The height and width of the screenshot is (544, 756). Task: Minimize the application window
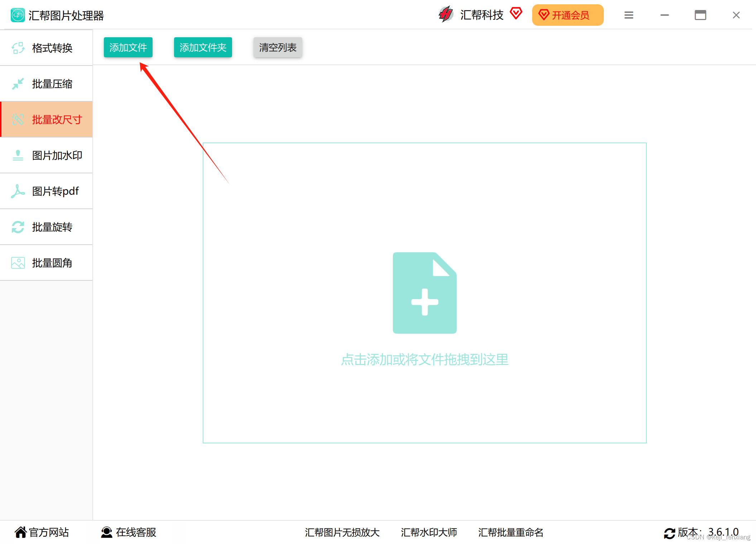pyautogui.click(x=665, y=15)
